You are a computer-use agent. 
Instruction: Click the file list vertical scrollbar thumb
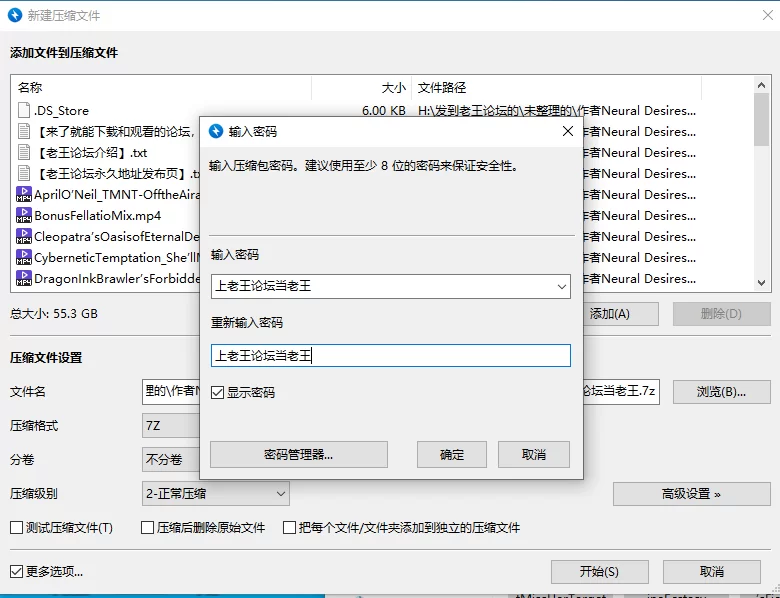click(761, 119)
